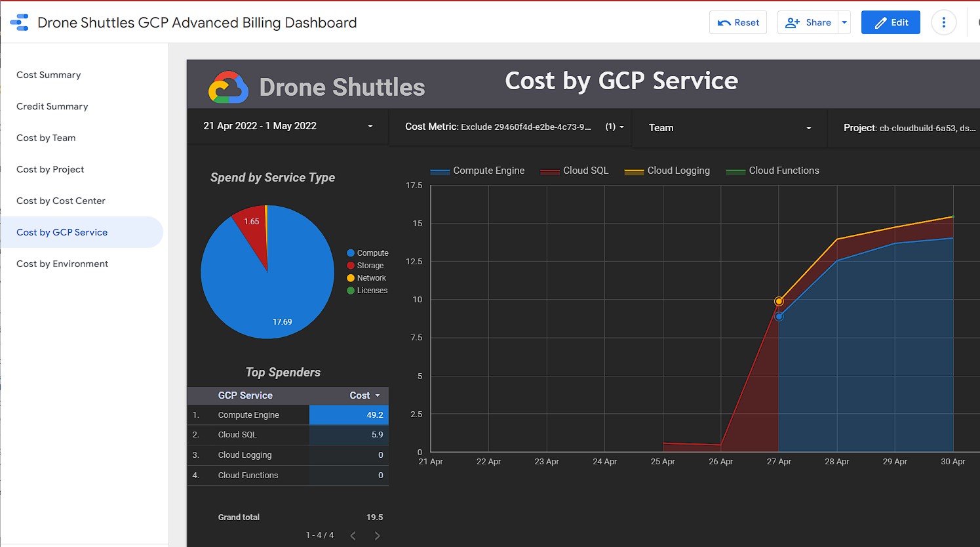The image size is (980, 547).
Task: Select the Cloud SQL table row
Action: (288, 435)
